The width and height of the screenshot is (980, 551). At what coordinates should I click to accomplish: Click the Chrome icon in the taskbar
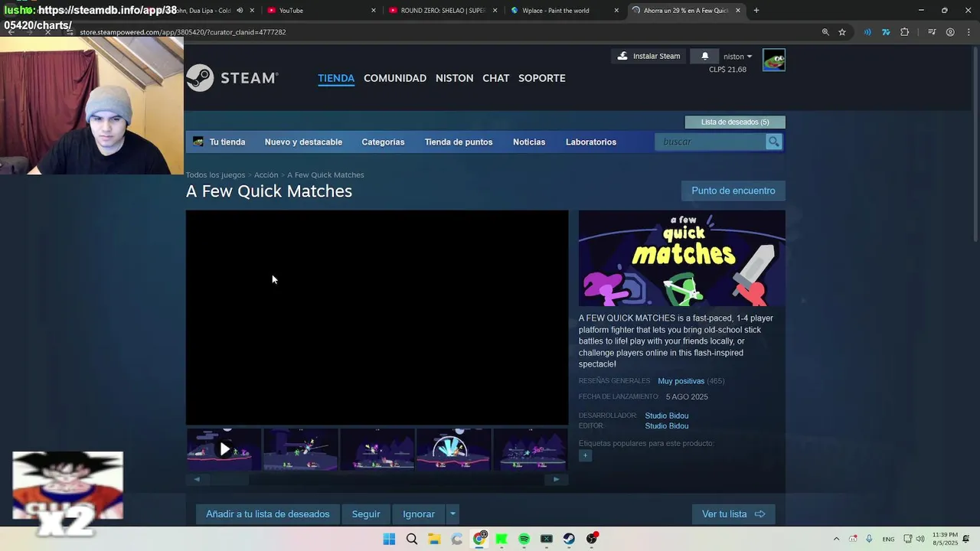[479, 539]
